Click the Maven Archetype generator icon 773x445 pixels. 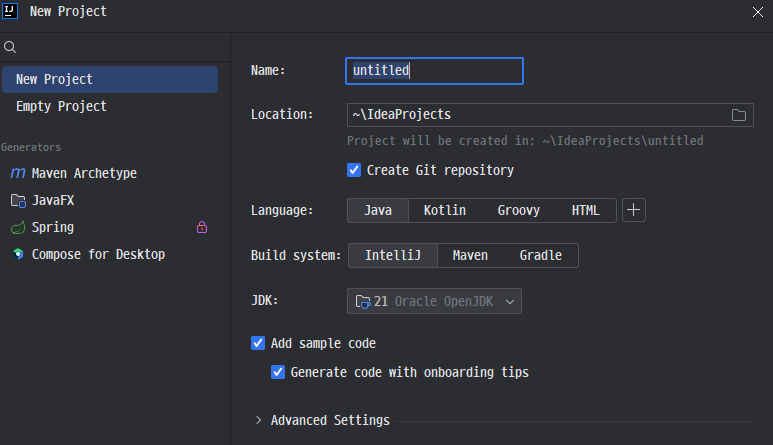click(x=18, y=173)
